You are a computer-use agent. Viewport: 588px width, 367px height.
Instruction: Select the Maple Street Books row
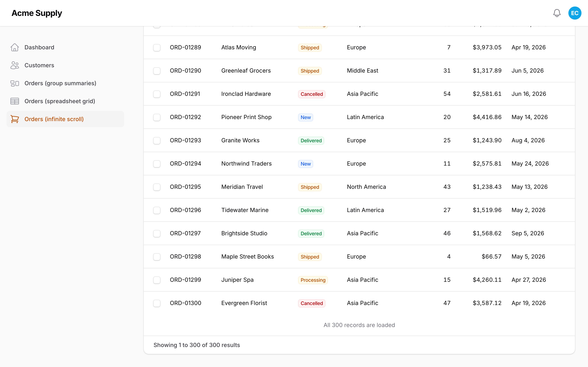click(x=359, y=256)
